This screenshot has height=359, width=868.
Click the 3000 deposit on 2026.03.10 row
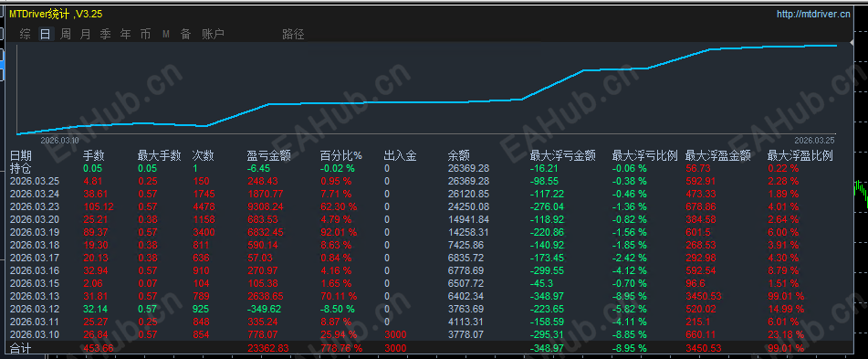[x=394, y=334]
